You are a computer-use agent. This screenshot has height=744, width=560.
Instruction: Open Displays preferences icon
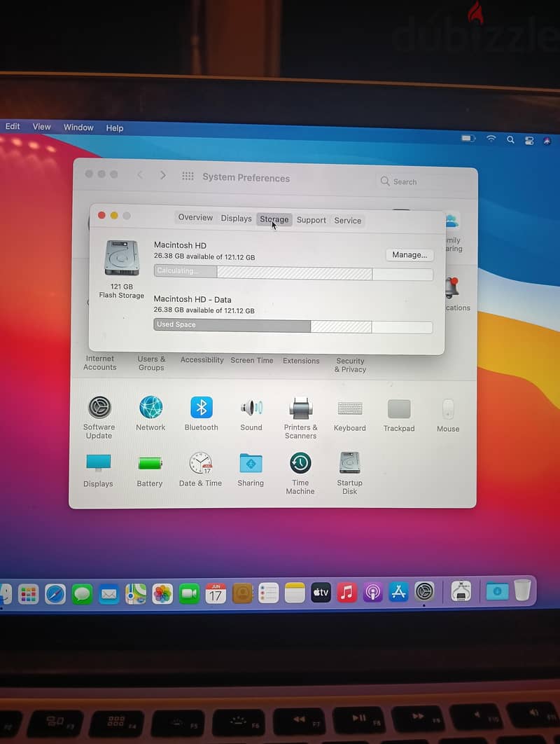tap(99, 462)
